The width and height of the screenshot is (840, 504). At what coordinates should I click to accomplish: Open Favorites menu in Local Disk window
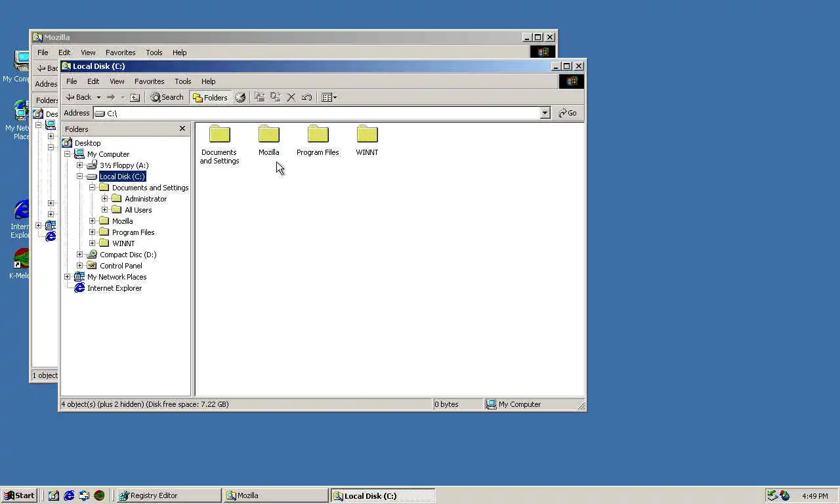click(x=149, y=81)
